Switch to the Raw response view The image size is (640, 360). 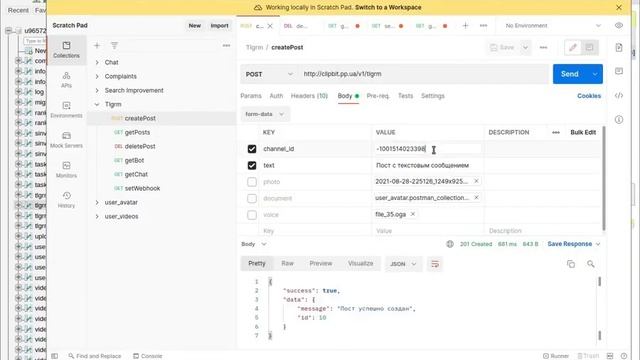coord(287,264)
